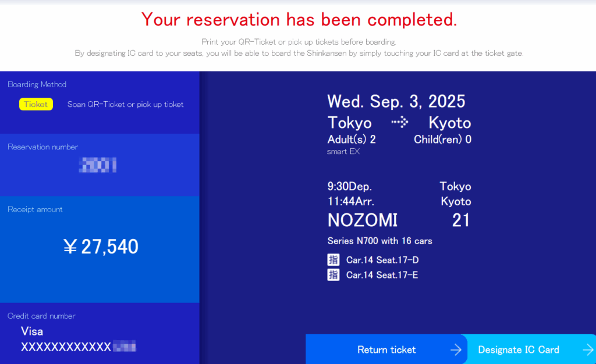This screenshot has width=596, height=364.
Task: Click the Car.14 Seat.17-E text
Action: 382,275
